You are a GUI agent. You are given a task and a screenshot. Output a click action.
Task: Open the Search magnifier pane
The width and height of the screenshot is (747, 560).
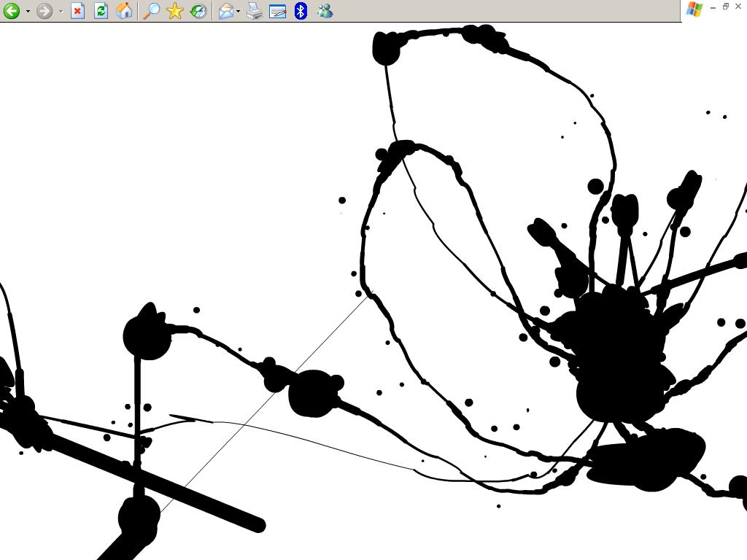[x=151, y=11]
